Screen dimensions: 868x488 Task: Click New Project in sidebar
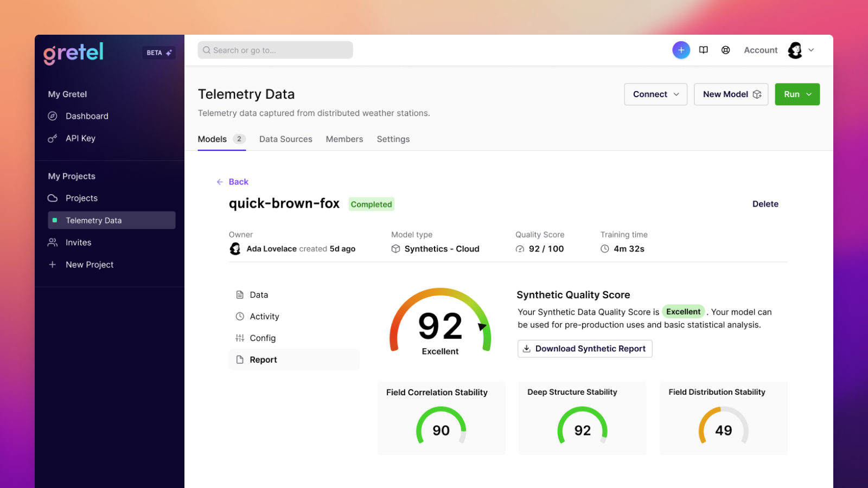[89, 265]
